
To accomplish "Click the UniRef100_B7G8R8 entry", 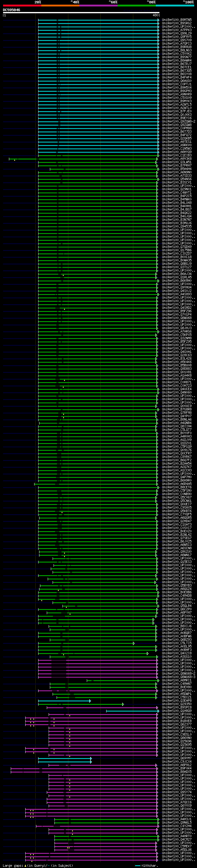I will pyautogui.click(x=177, y=410).
